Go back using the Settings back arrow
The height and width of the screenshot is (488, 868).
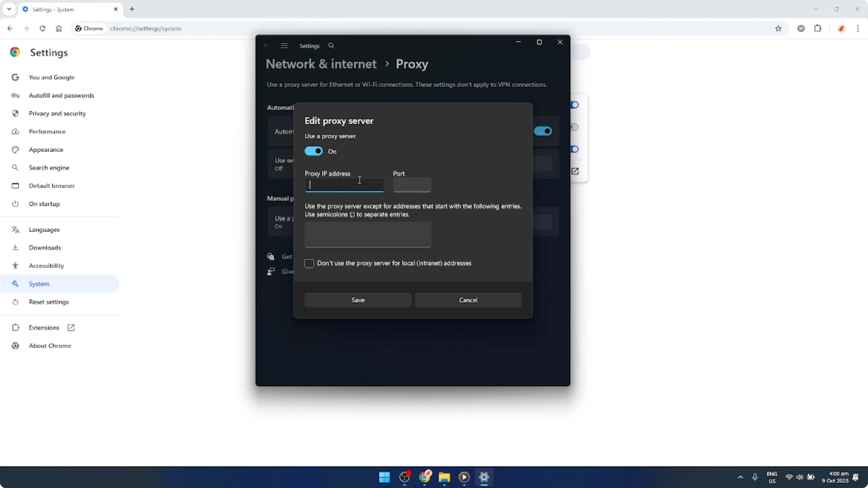[x=266, y=45]
